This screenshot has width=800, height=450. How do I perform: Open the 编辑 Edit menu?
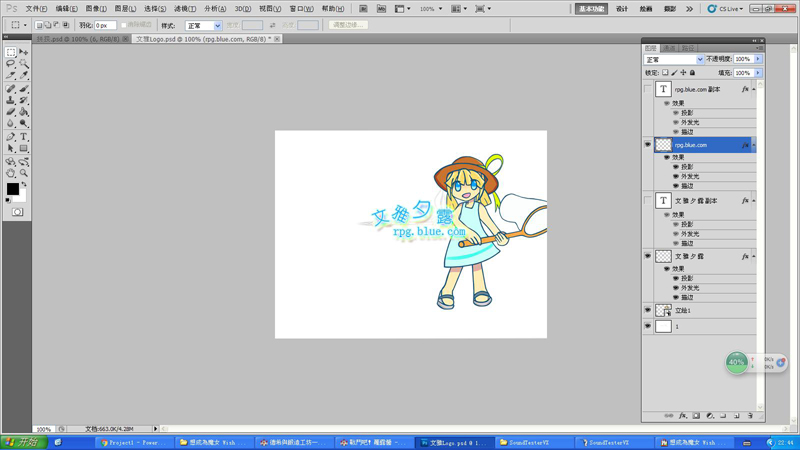[x=66, y=9]
